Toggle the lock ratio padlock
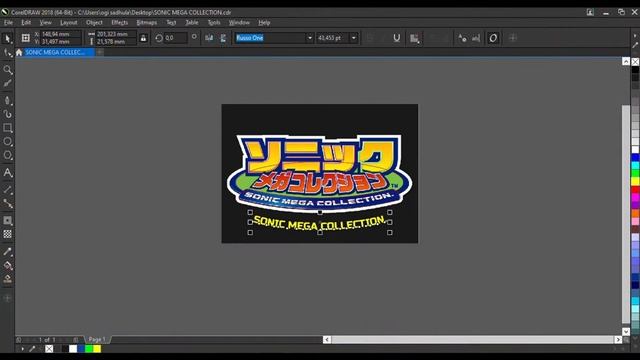The image size is (640, 360). [x=143, y=38]
